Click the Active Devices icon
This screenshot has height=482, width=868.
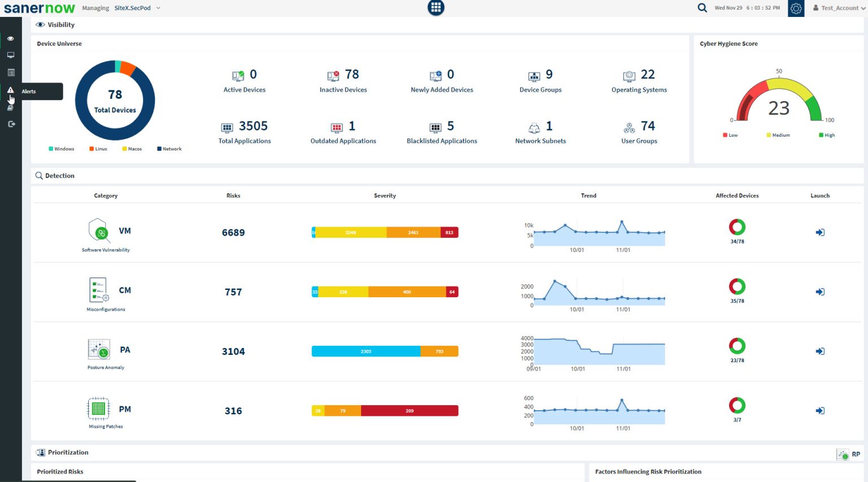click(238, 76)
